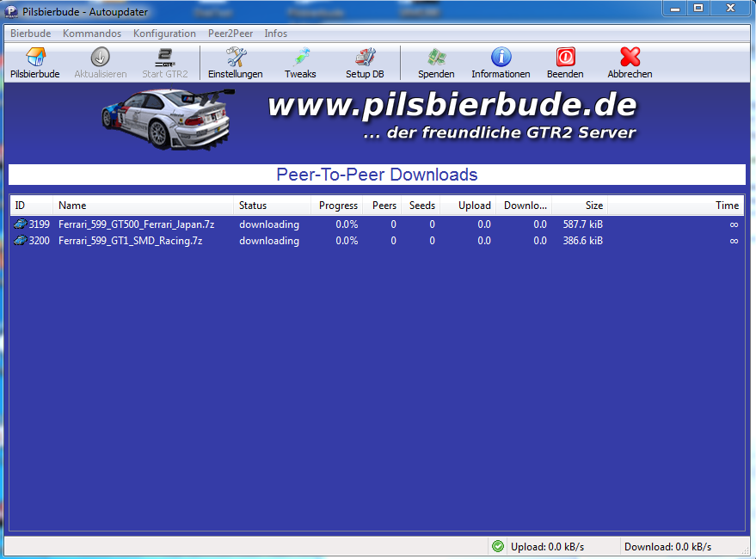
Task: Open Einstellungen settings tools icon
Action: 236,58
